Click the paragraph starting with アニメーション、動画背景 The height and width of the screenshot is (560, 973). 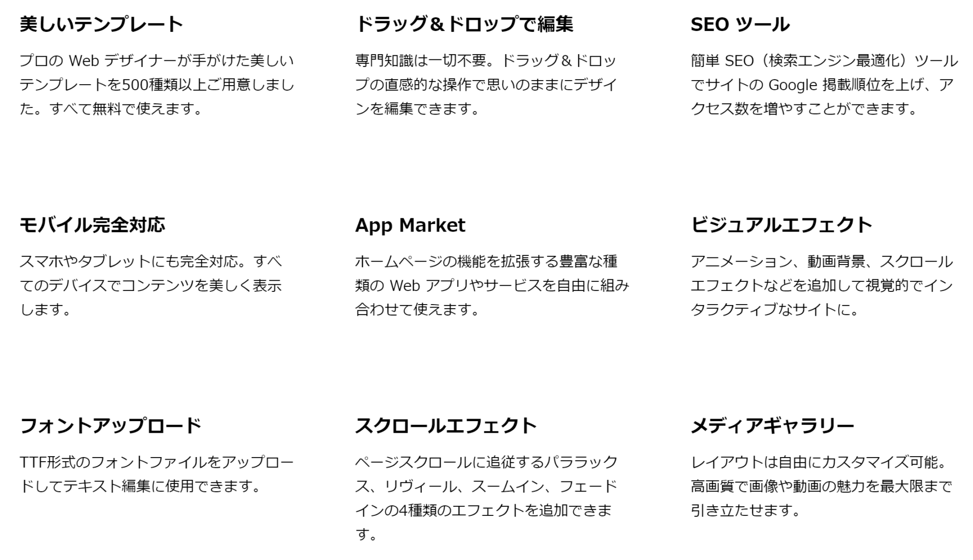(821, 285)
